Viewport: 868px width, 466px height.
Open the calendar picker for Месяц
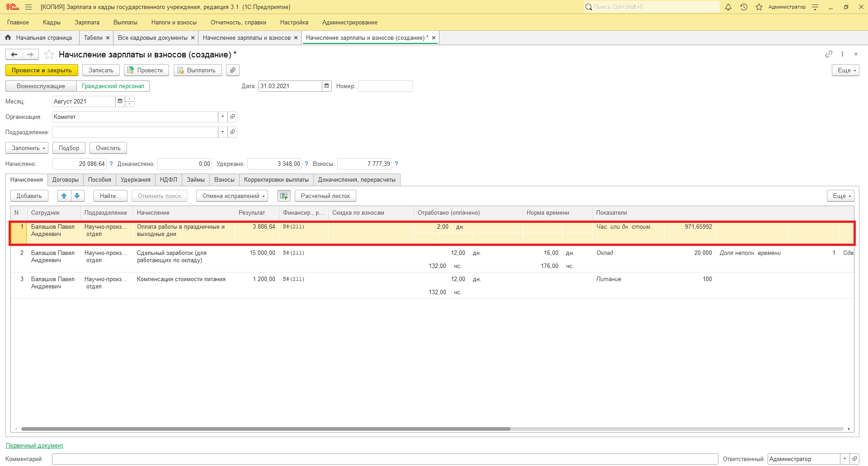pyautogui.click(x=120, y=102)
